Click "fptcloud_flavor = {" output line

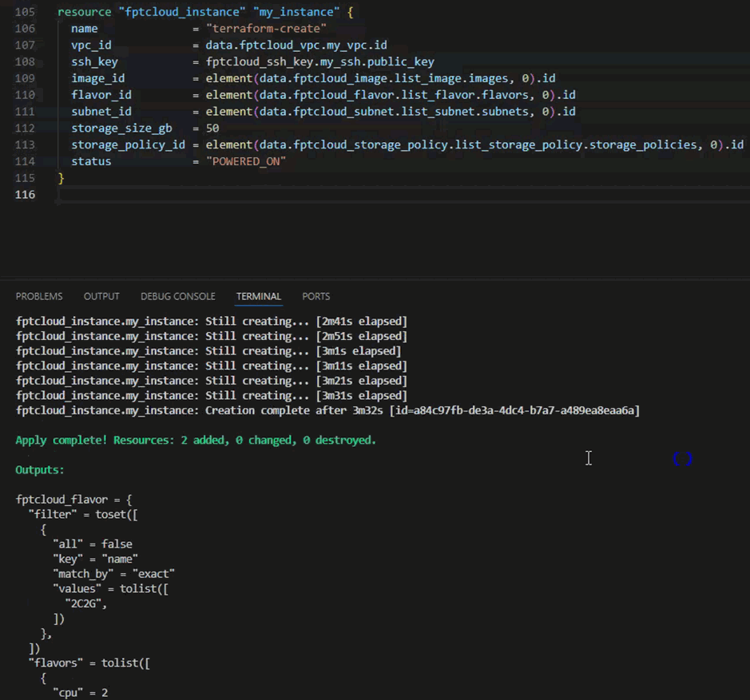[x=73, y=500]
